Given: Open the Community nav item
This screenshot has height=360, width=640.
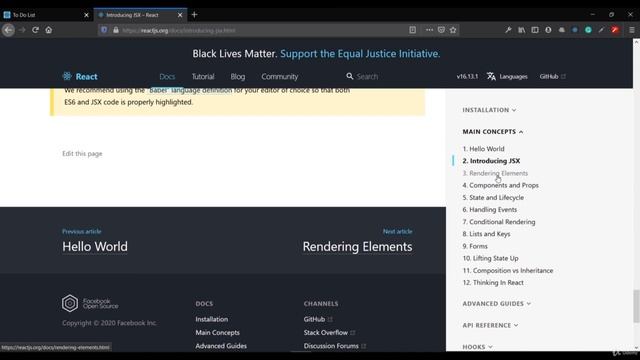Looking at the screenshot, I should (x=280, y=76).
